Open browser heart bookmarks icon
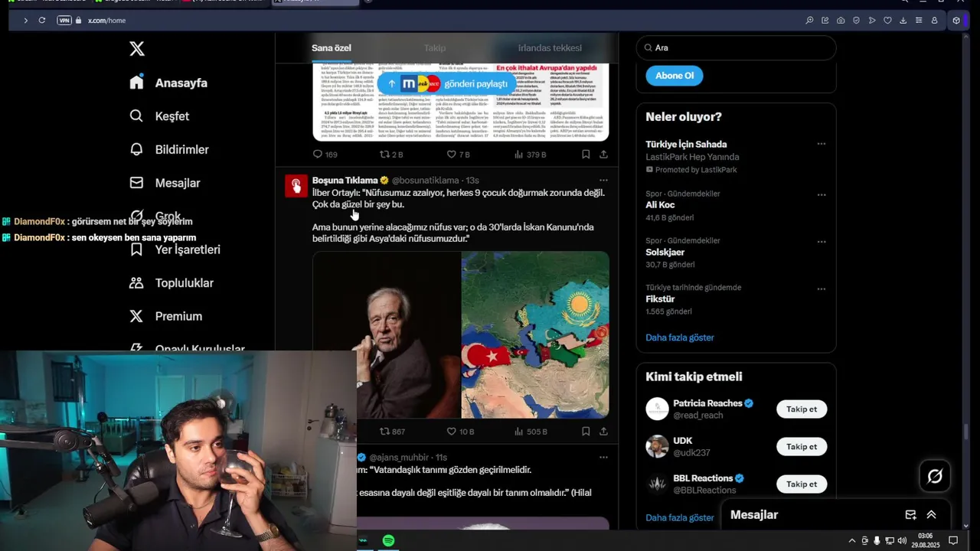The height and width of the screenshot is (551, 980). pyautogui.click(x=887, y=20)
